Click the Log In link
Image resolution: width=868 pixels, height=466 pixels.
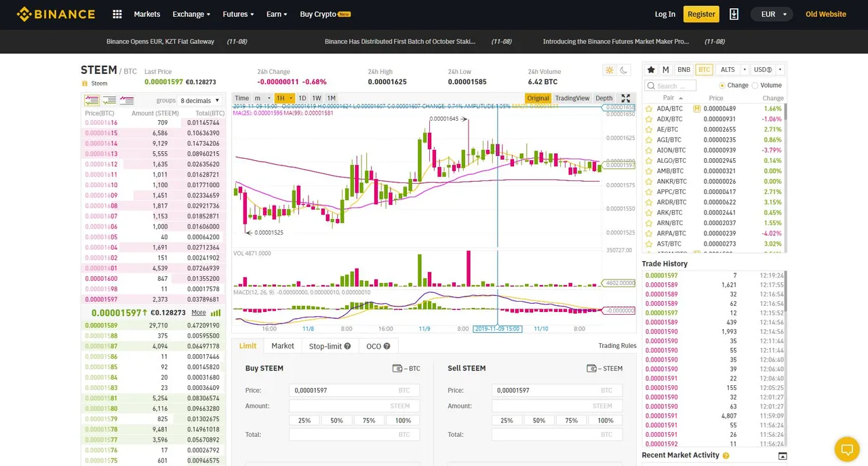(x=665, y=14)
